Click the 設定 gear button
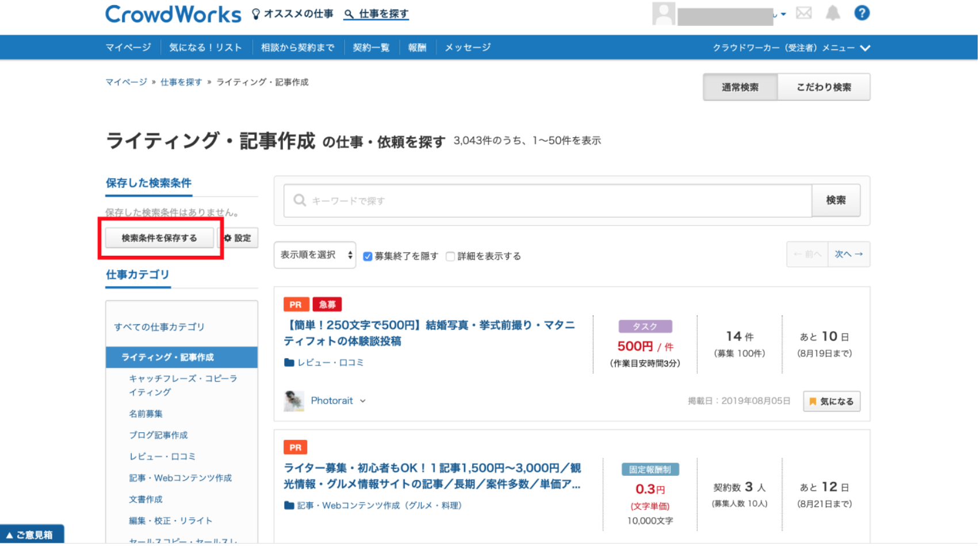This screenshot has width=980, height=546. [238, 238]
